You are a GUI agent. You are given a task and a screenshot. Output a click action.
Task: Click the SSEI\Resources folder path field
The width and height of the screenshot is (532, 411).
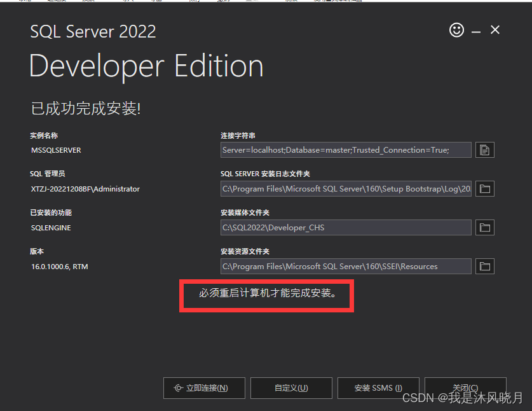pos(346,267)
